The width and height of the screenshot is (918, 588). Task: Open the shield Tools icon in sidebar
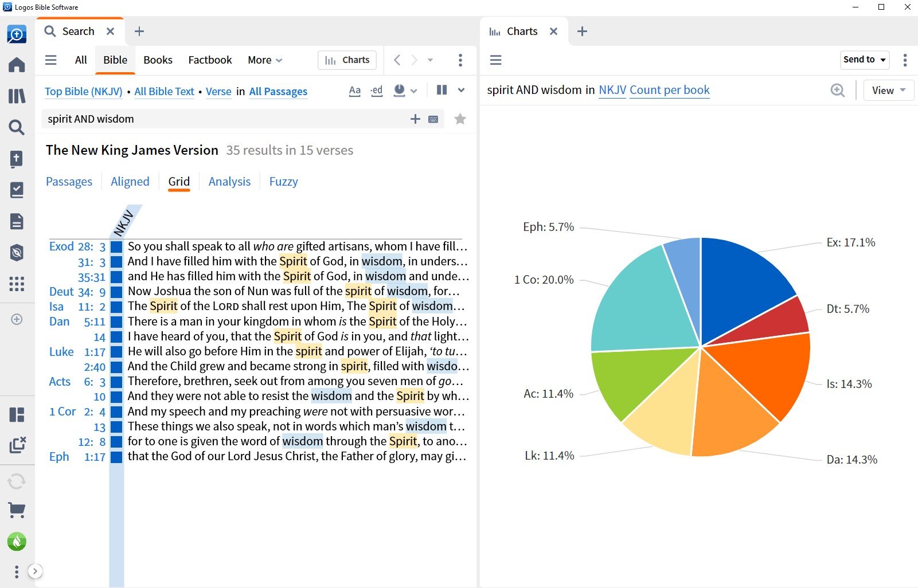[x=17, y=253]
